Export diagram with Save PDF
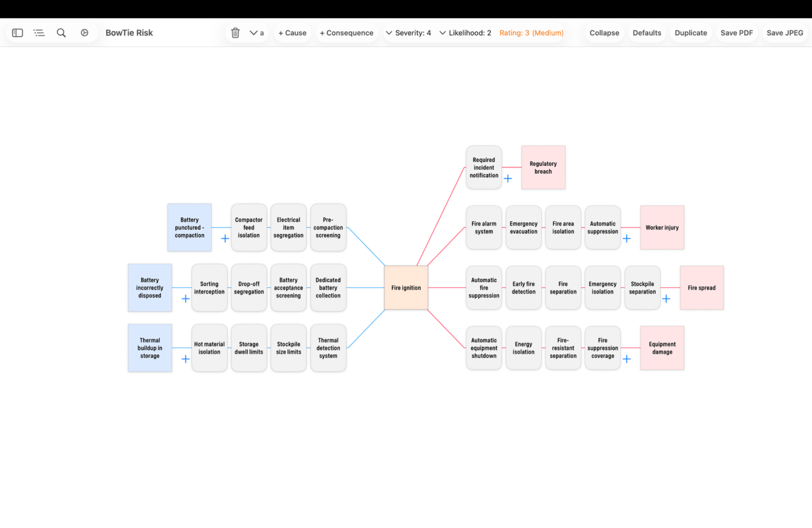 coord(737,33)
